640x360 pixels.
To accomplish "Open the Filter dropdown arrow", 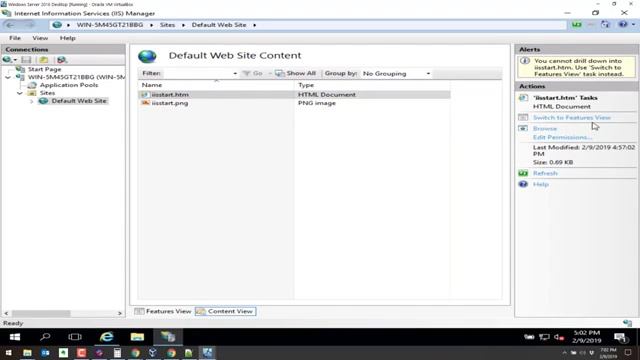I will [235, 73].
